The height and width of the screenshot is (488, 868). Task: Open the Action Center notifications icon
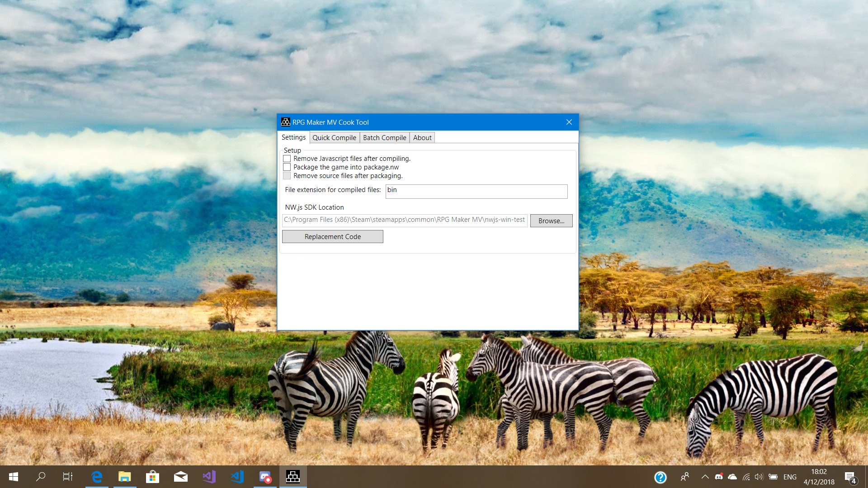click(x=850, y=477)
